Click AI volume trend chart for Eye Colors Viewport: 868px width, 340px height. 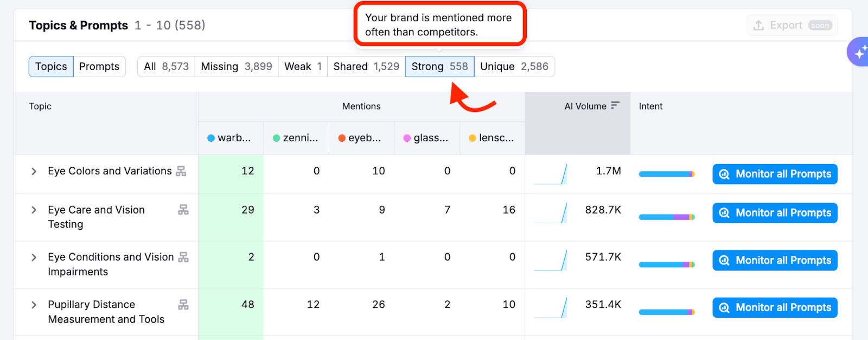[x=551, y=174]
